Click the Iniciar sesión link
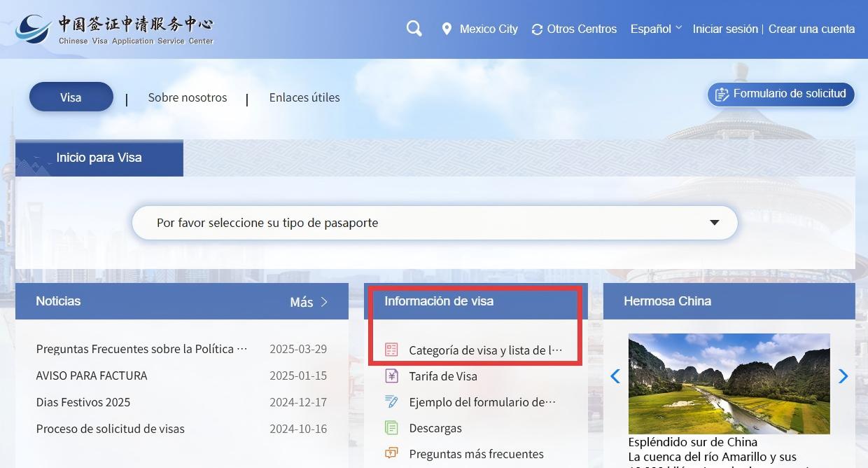 coord(725,29)
